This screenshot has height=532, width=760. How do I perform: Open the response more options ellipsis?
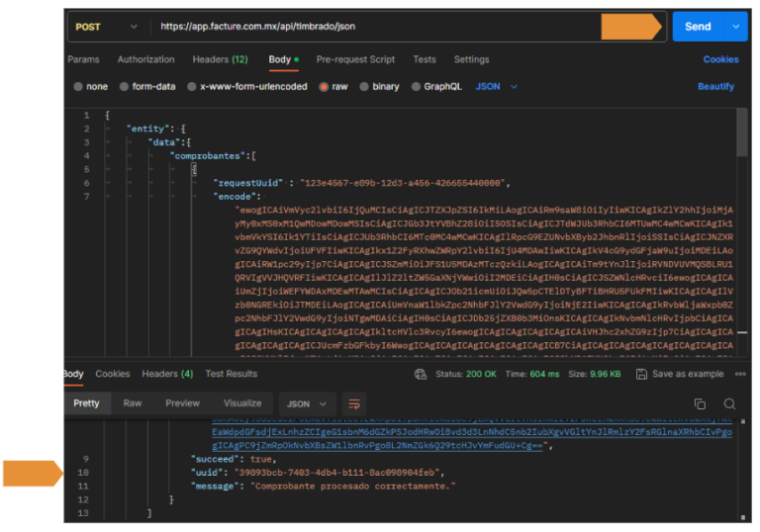(x=738, y=374)
